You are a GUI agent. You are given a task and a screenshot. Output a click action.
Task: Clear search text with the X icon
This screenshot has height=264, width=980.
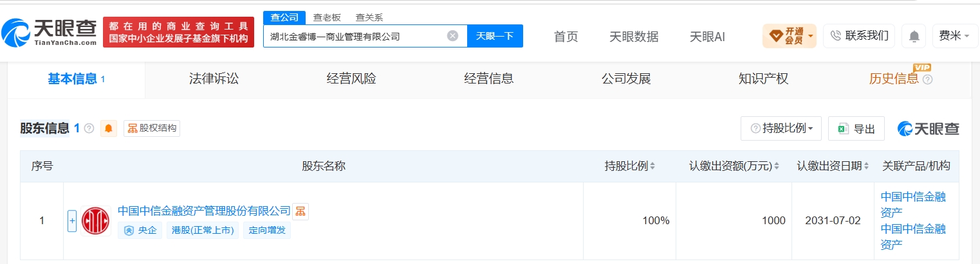(x=452, y=36)
